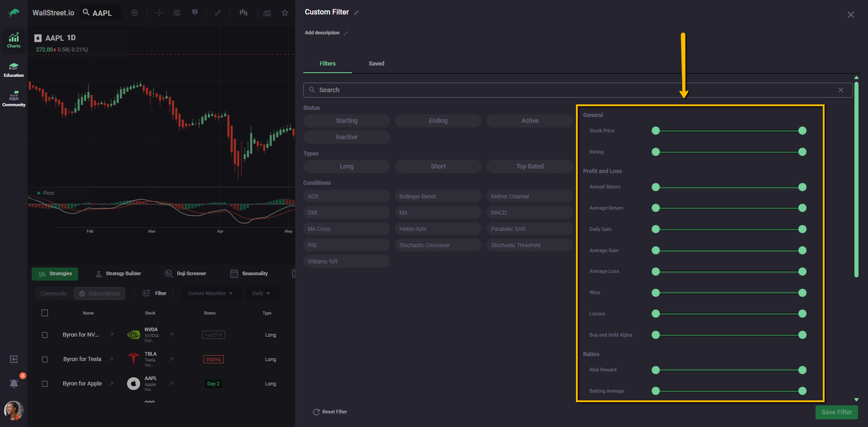Open the Strategy Builder tab

(x=118, y=274)
